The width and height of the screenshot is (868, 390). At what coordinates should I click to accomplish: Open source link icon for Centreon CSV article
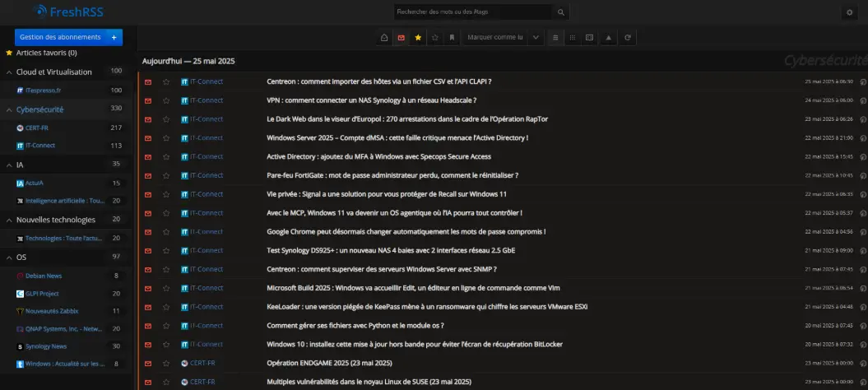click(x=863, y=82)
